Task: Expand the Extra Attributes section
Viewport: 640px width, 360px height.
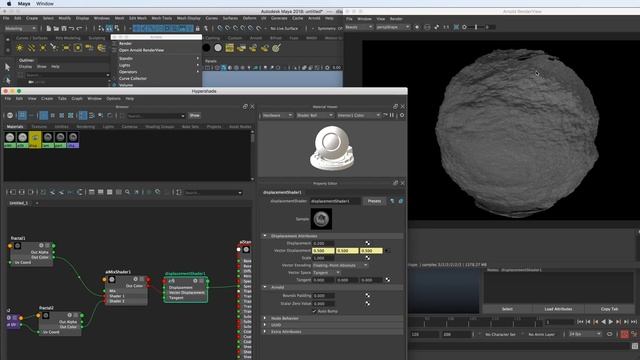Action: tap(265, 332)
